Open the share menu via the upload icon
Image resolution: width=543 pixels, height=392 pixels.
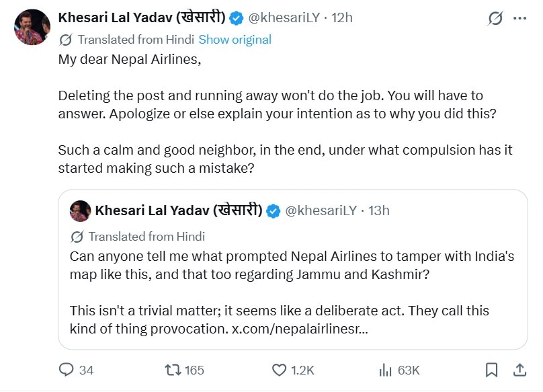[521, 370]
